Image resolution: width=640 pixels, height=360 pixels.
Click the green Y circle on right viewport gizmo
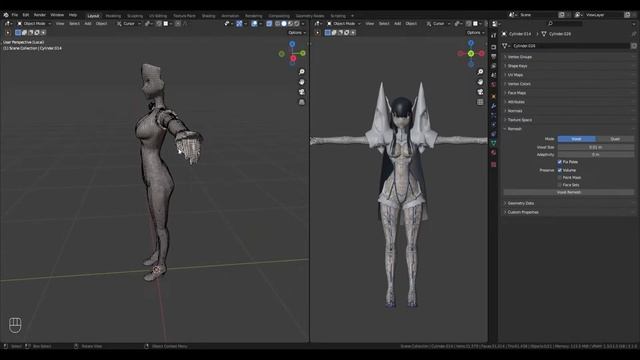[x=471, y=53]
